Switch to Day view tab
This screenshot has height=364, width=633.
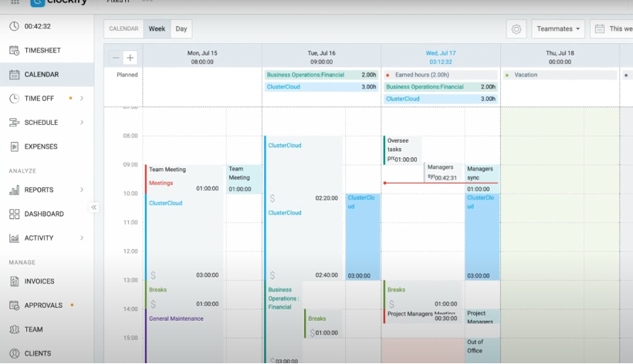pos(181,29)
